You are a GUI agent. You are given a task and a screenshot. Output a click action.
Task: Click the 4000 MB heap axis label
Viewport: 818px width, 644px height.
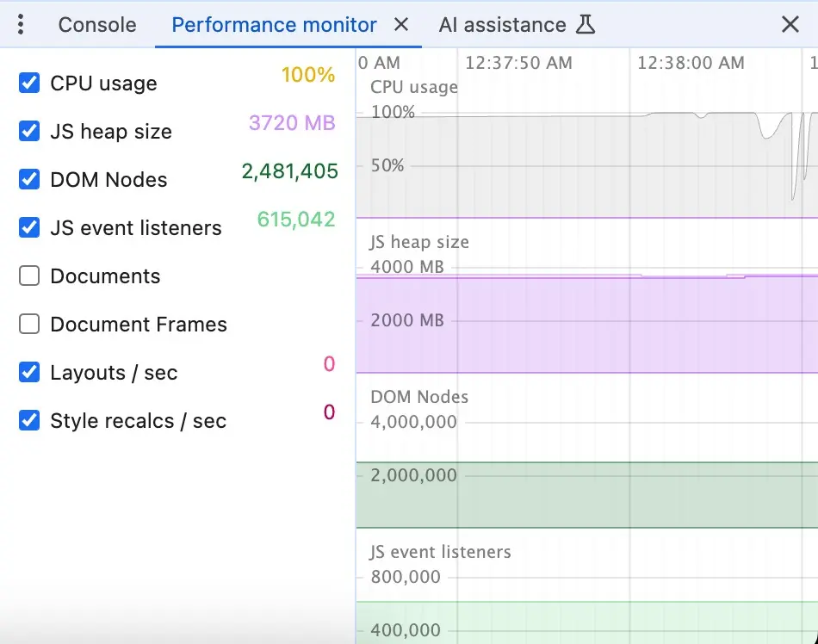coord(407,266)
